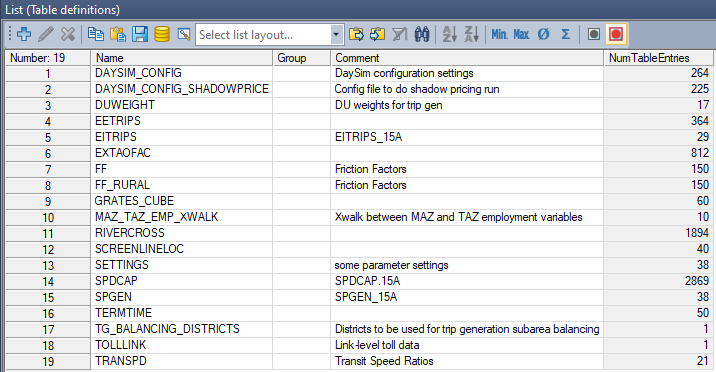Expand the list layout dropdown arrow
This screenshot has height=372, width=716.
(337, 35)
